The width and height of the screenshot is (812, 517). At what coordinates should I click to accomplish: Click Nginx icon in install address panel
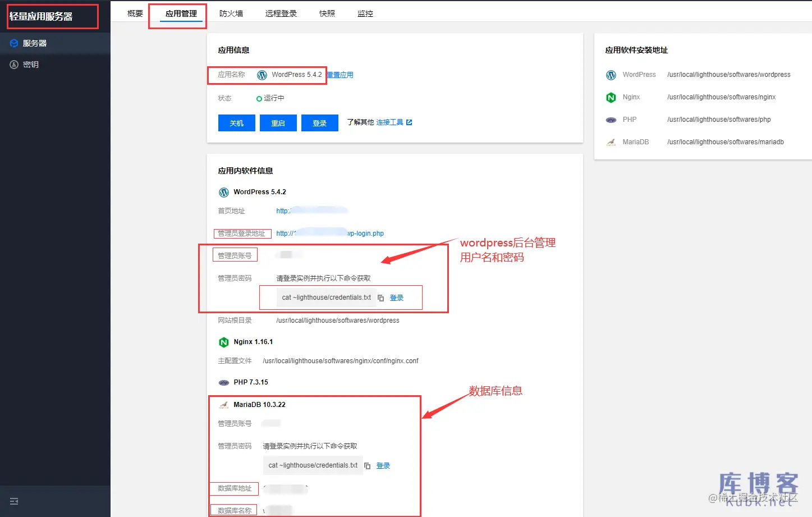tap(611, 98)
